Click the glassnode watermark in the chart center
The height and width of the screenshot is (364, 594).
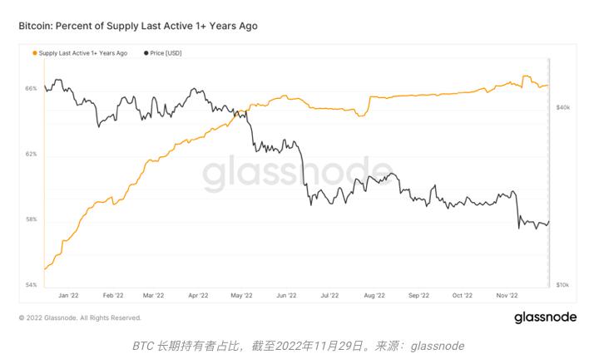click(295, 173)
